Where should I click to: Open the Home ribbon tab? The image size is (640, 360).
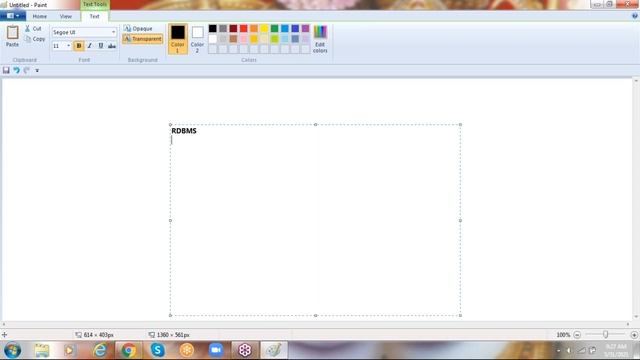click(40, 16)
